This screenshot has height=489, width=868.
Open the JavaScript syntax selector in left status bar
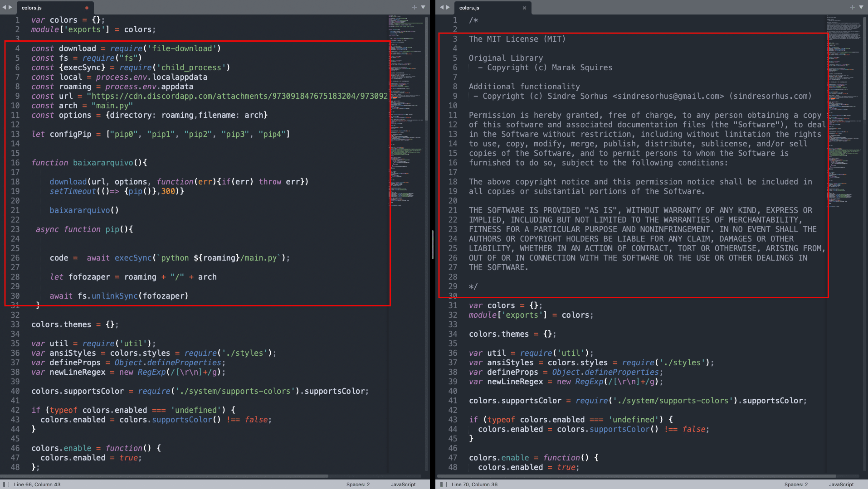coord(403,484)
